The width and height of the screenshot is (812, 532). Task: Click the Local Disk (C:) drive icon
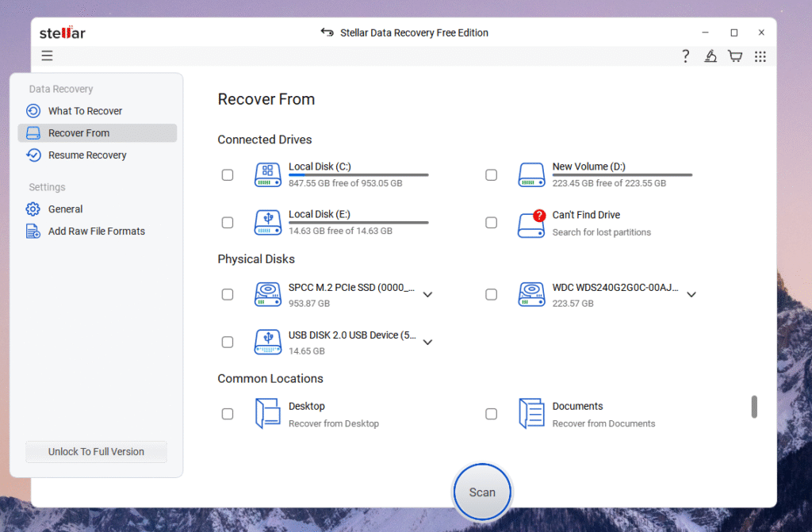pyautogui.click(x=267, y=175)
